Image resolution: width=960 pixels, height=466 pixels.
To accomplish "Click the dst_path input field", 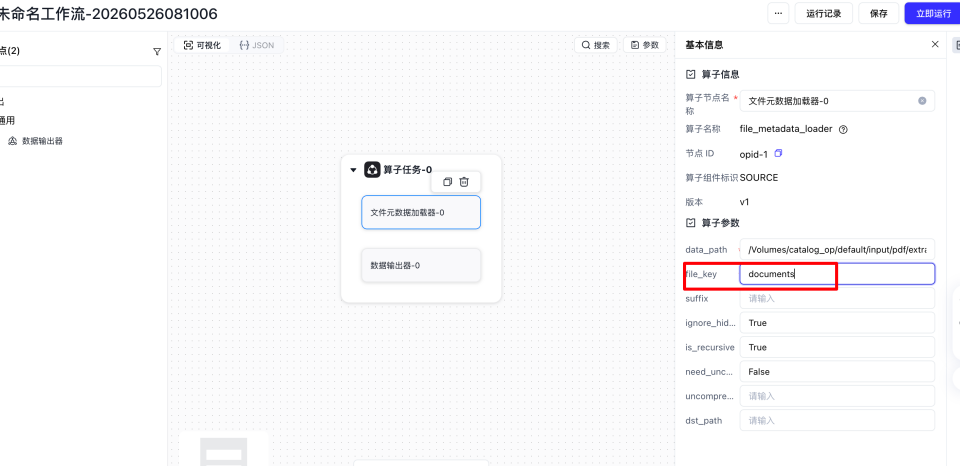I will (837, 421).
